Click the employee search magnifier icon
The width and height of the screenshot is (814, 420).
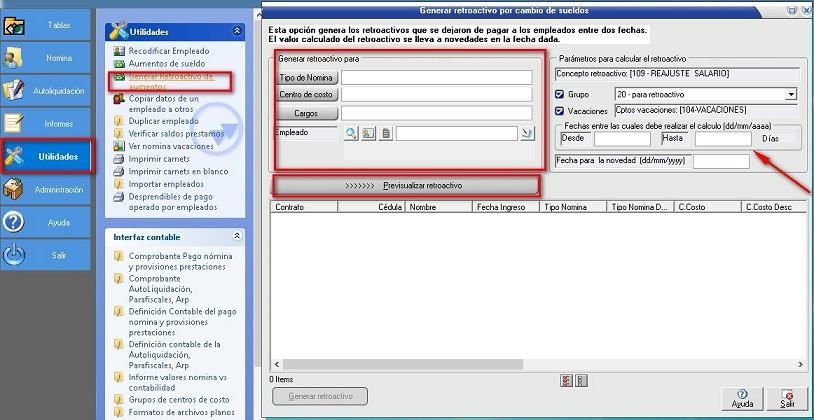coord(352,133)
